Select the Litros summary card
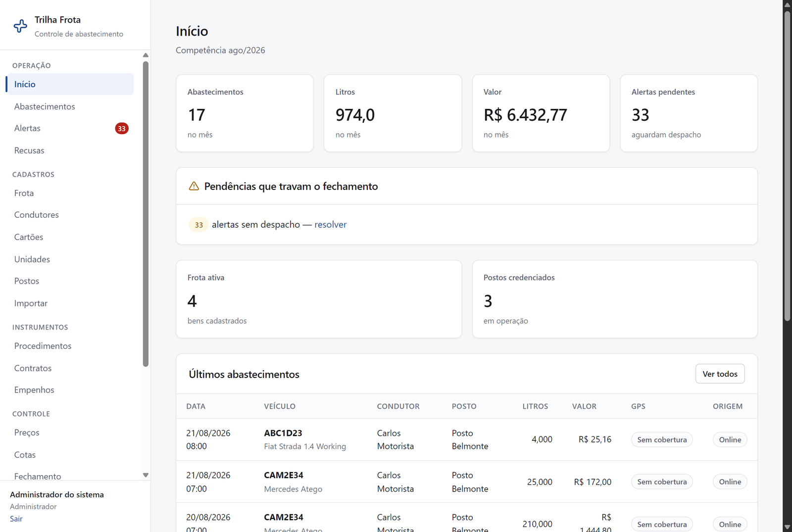The image size is (792, 532). click(393, 113)
